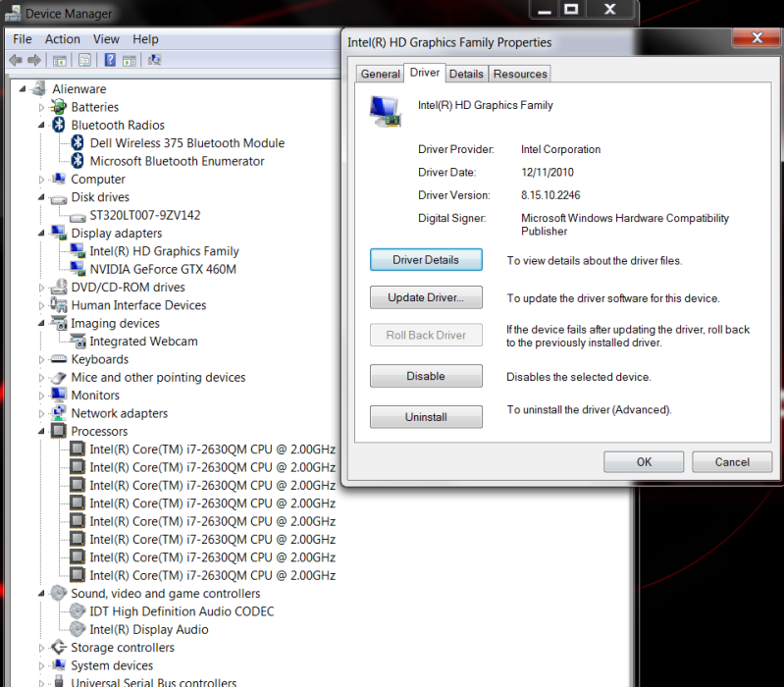Collapse the Processors category
Viewport: 784px width, 687px height.
(x=41, y=431)
